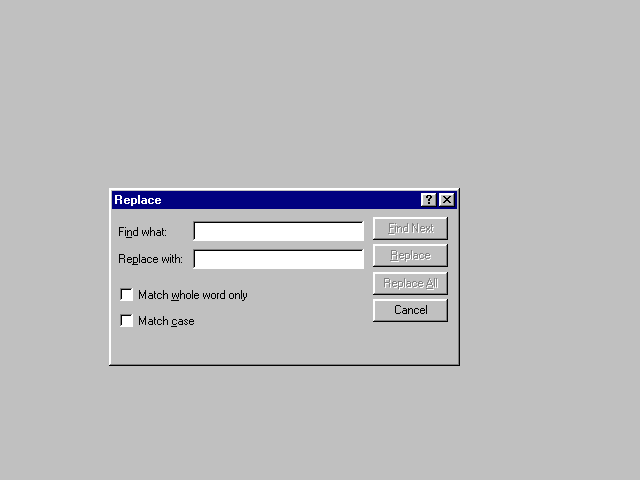The image size is (640, 480).
Task: Dismiss the dialog with Cancel
Action: [410, 310]
